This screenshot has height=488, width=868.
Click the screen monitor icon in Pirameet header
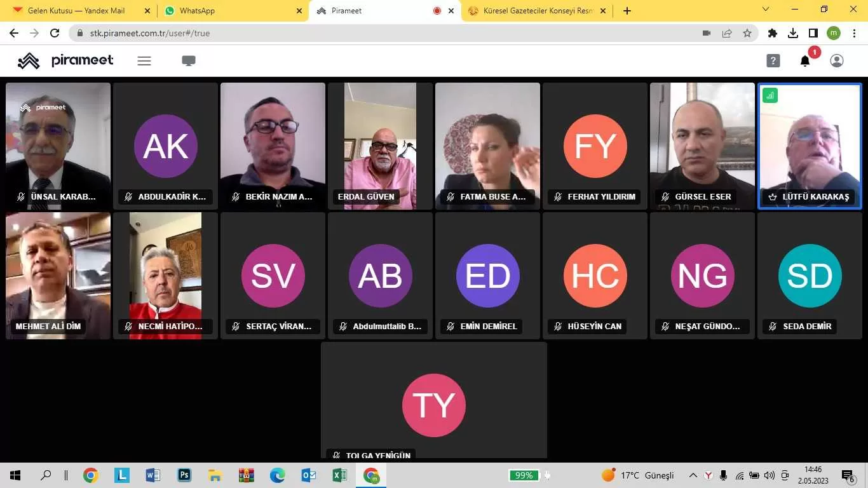click(189, 61)
